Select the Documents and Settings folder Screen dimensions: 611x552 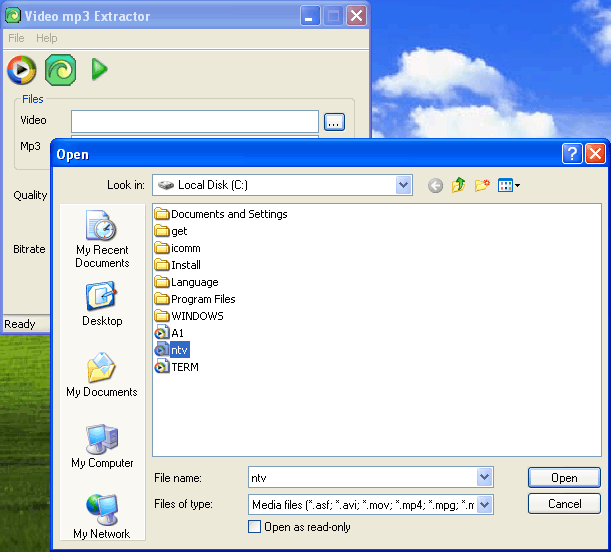[221, 214]
